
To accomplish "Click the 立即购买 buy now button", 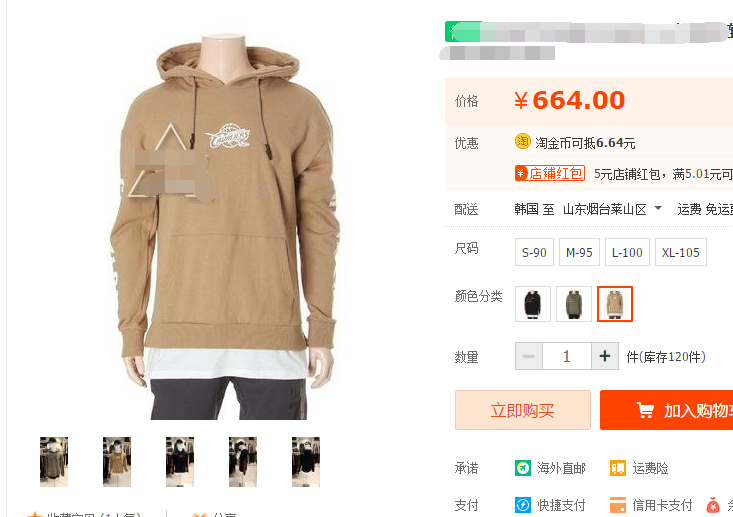I will 523,410.
